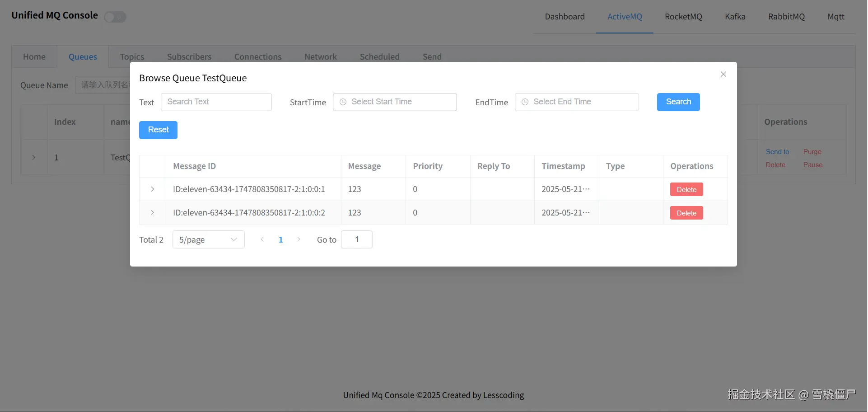The image size is (868, 412).
Task: Switch to the Connections tab
Action: (258, 57)
